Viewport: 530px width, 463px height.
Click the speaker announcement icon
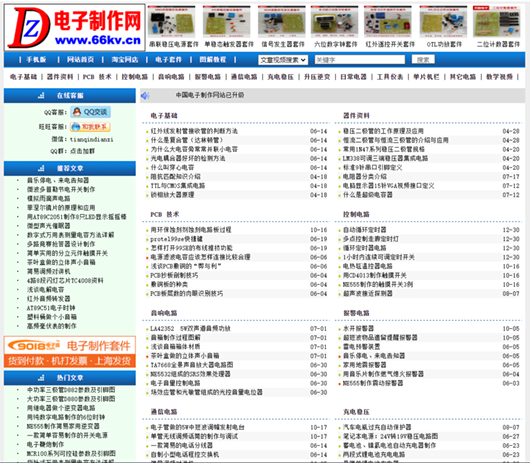click(x=145, y=96)
